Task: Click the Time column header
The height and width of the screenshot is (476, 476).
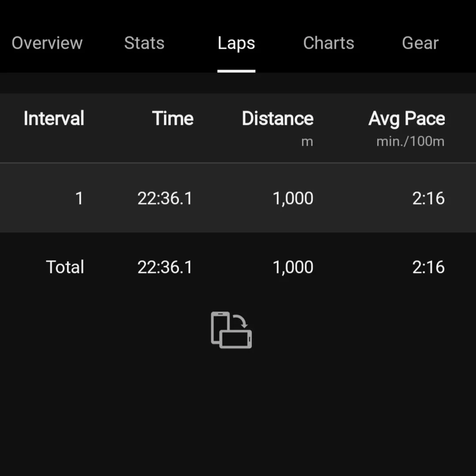Action: pyautogui.click(x=173, y=118)
